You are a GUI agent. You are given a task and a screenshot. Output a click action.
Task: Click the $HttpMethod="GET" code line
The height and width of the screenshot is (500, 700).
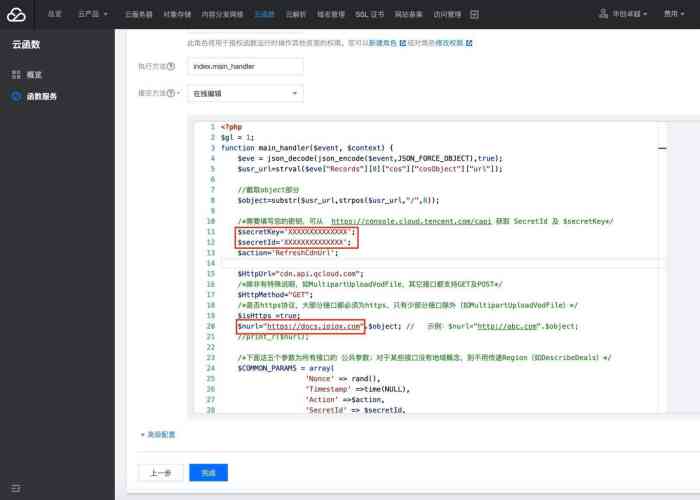point(275,295)
